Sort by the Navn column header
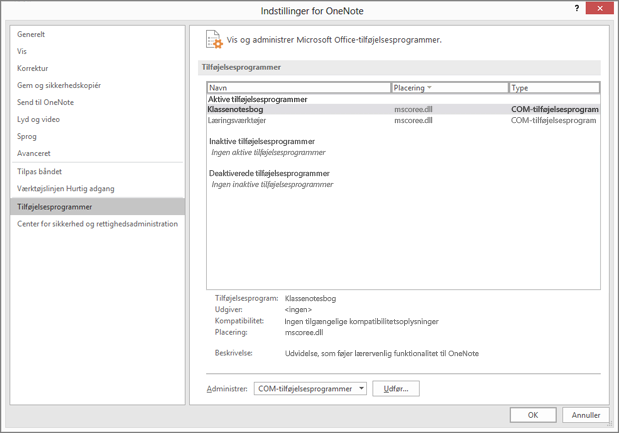The height and width of the screenshot is (433, 619). 299,88
